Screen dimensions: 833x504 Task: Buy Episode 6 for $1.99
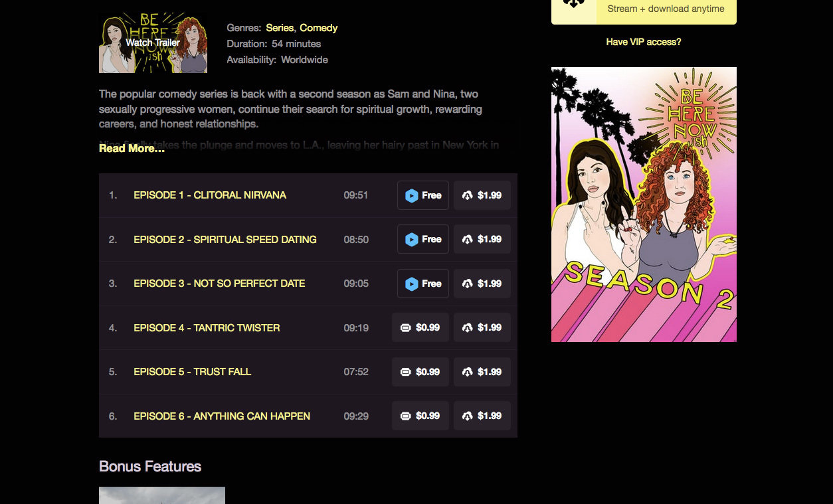click(482, 416)
